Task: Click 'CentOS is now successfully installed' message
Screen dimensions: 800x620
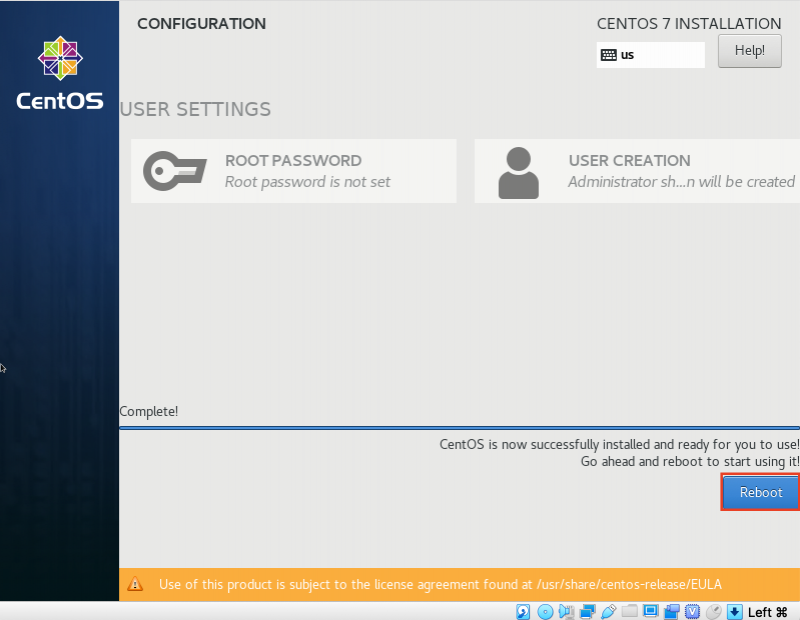Action: pyautogui.click(x=619, y=444)
